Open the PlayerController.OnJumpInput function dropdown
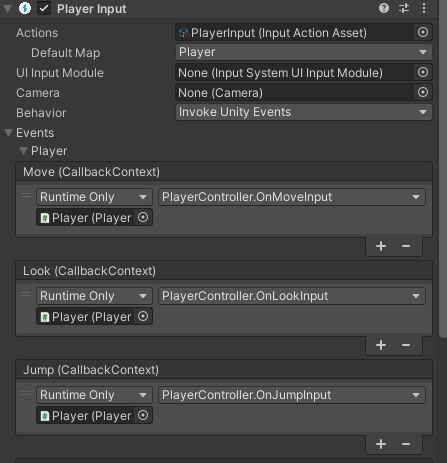Image resolution: width=447 pixels, height=463 pixels. (x=292, y=395)
